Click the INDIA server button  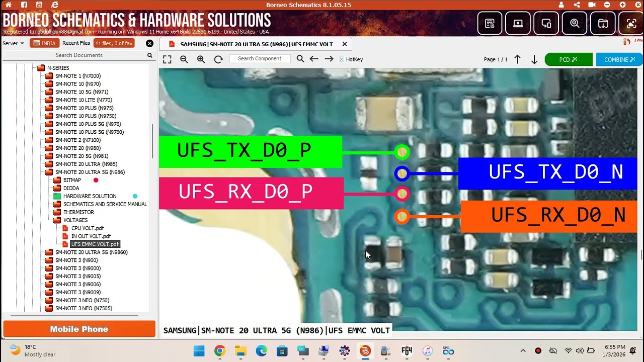click(44, 43)
